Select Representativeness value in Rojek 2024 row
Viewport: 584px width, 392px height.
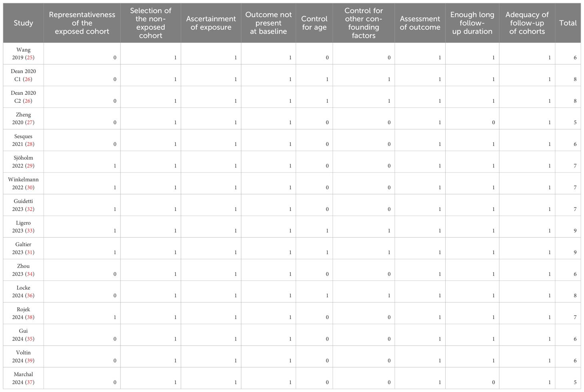115,317
